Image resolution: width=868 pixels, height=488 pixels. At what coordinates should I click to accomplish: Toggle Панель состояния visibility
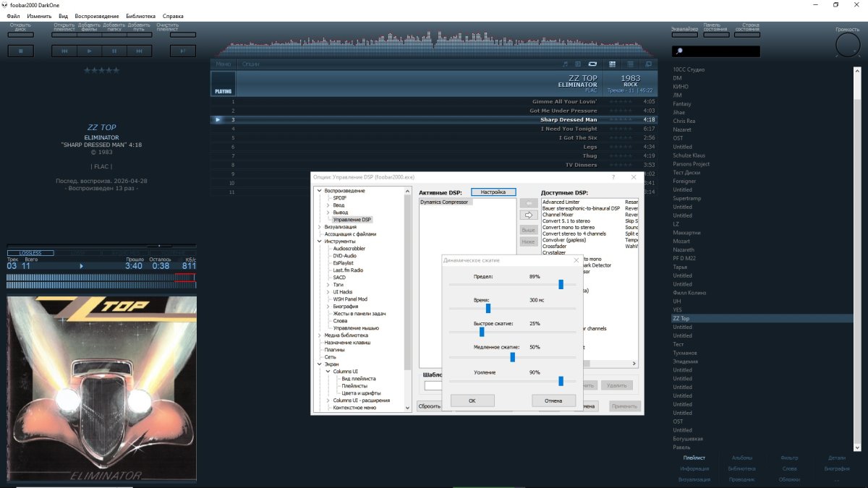point(715,34)
